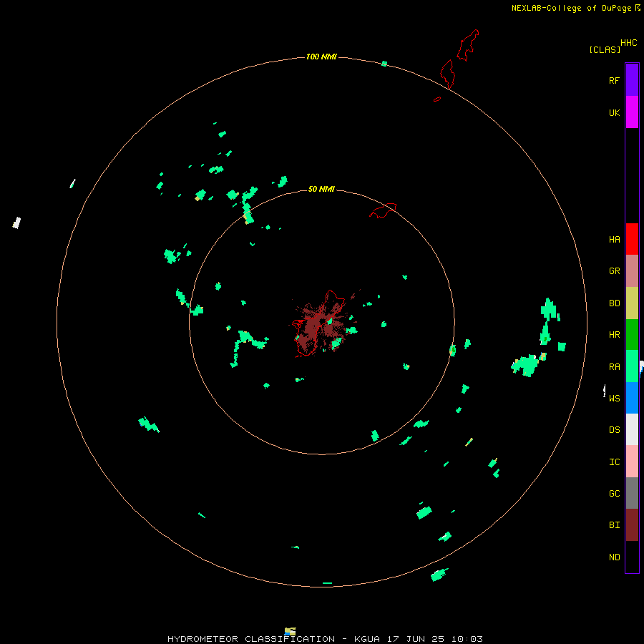The height and width of the screenshot is (644, 644).
Task: Click the HA red legend swatch
Action: point(632,239)
